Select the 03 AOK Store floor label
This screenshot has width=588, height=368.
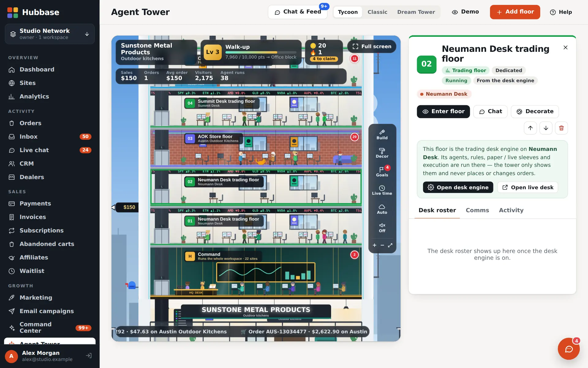point(214,139)
